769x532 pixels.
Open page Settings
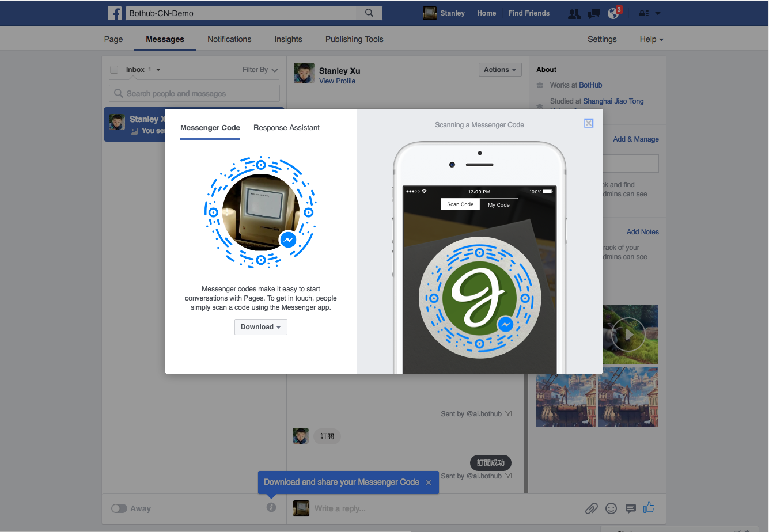tap(602, 39)
